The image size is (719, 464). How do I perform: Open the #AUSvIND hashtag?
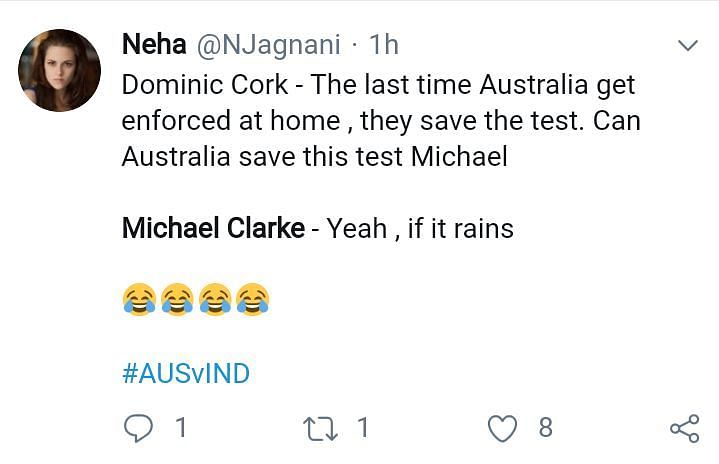click(x=185, y=374)
